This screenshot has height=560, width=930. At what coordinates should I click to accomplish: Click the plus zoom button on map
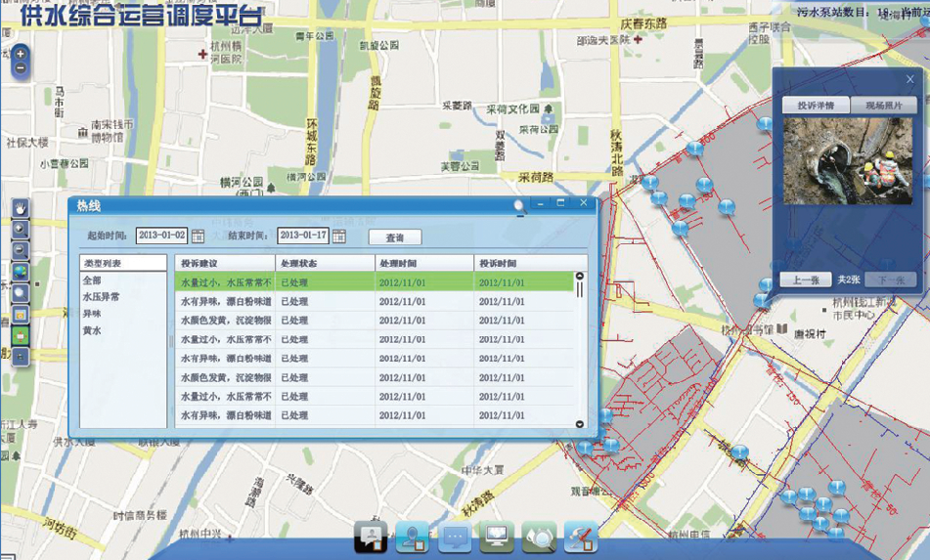pos(20,54)
